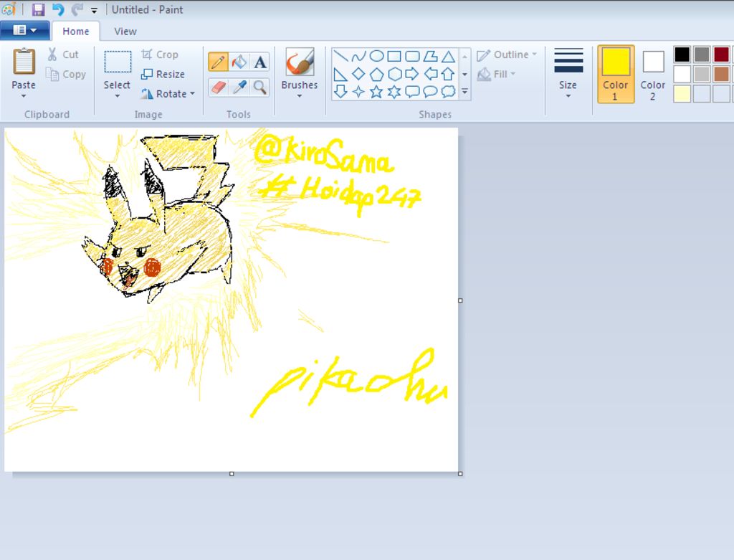Choose the Rounded rectangular callout shape
The height and width of the screenshot is (560, 734).
[412, 91]
